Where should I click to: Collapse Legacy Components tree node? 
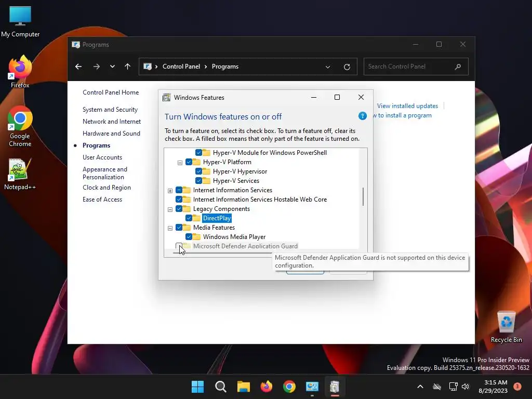tap(170, 209)
